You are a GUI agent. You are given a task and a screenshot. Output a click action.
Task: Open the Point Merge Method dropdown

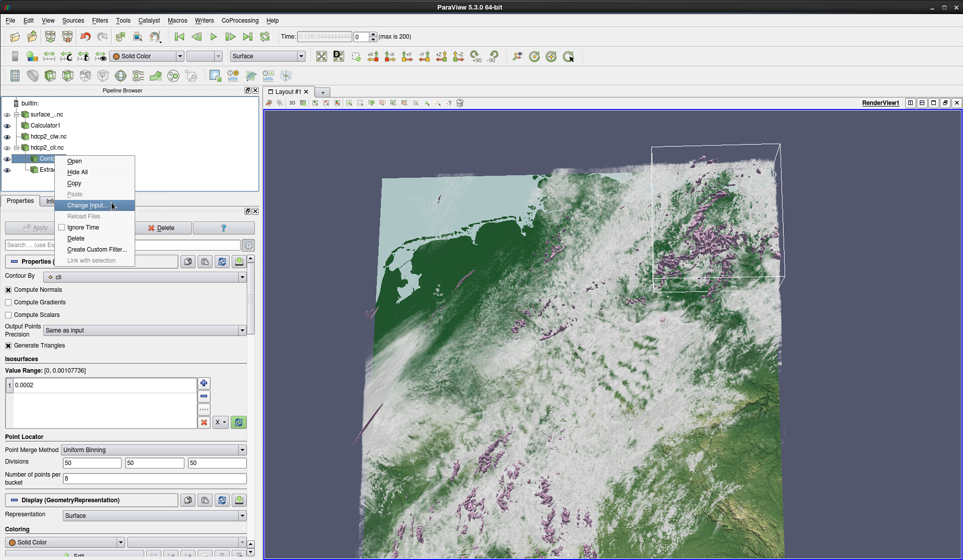[153, 450]
